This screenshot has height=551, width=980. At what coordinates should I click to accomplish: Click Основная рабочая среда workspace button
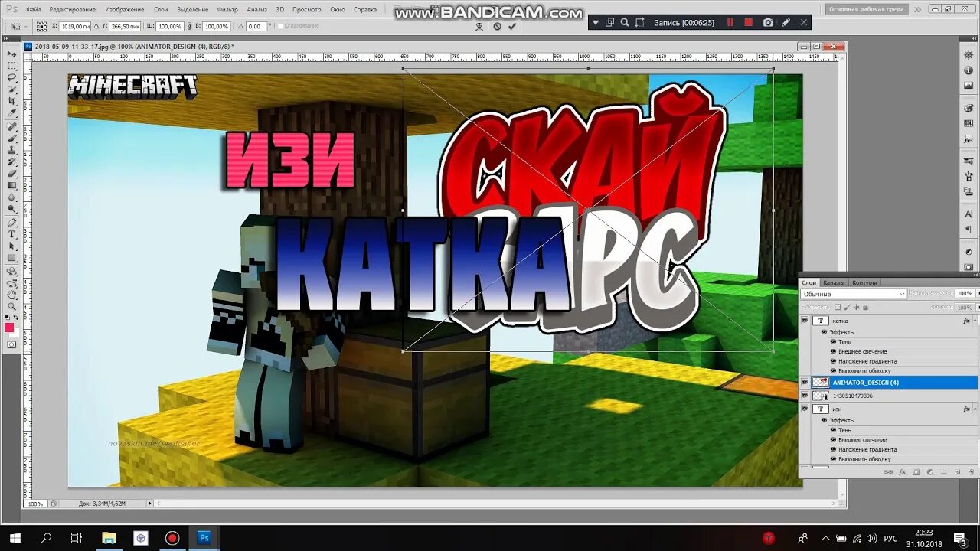pyautogui.click(x=866, y=9)
